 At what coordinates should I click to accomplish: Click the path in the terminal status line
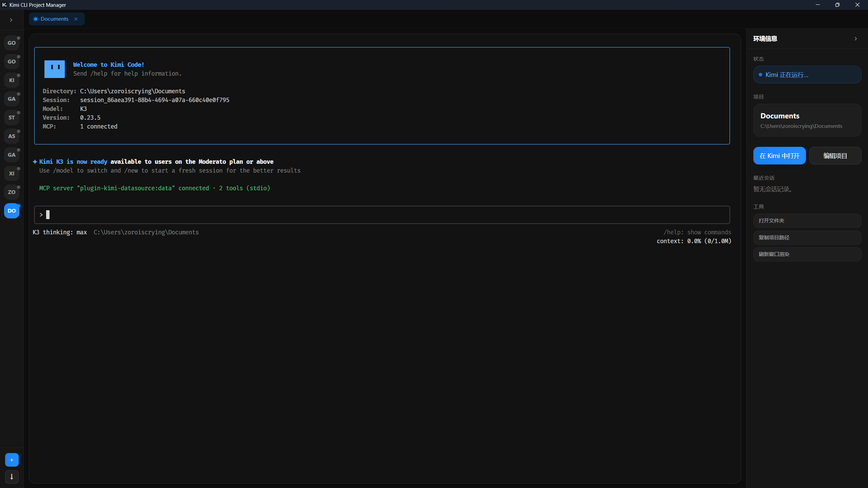146,232
